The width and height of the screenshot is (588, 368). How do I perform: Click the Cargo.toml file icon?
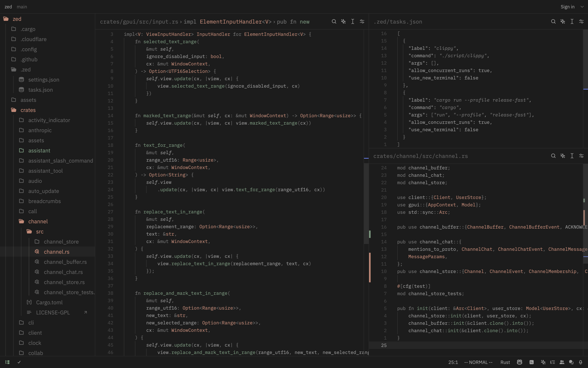point(29,302)
